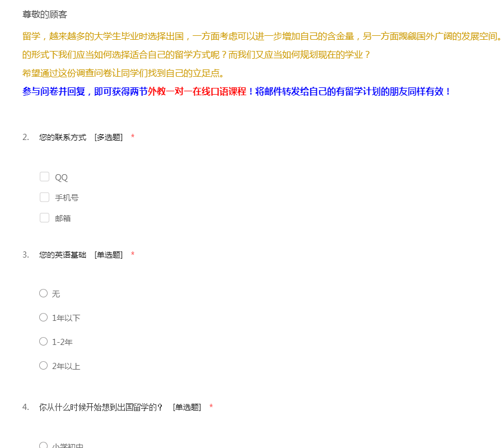Click question title 您的联系方式

click(x=63, y=137)
